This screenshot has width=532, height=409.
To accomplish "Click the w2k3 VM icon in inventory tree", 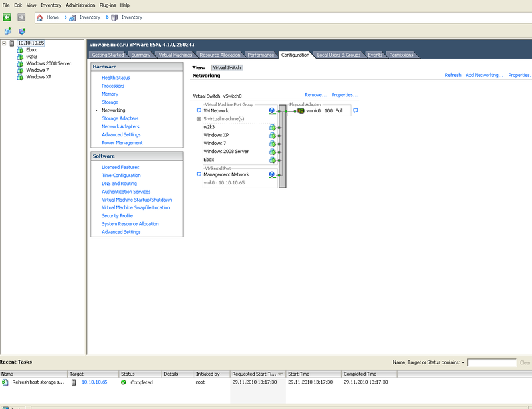I will pyautogui.click(x=20, y=57).
